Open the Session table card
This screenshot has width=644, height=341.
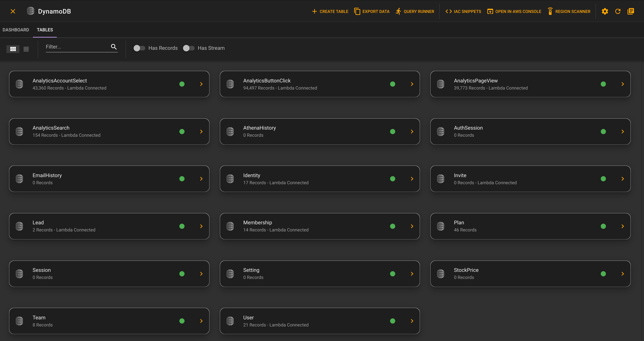pos(109,274)
